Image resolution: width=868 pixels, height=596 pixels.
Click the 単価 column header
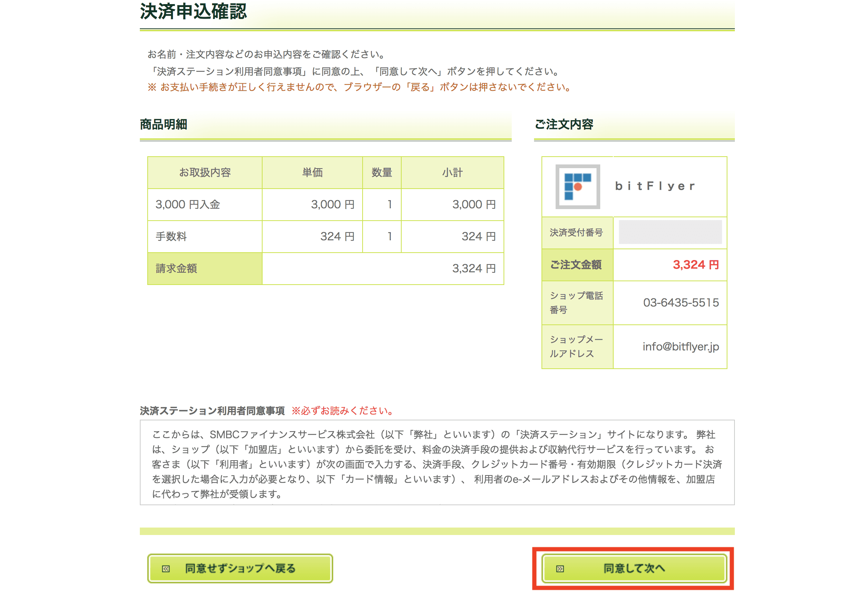coord(312,173)
